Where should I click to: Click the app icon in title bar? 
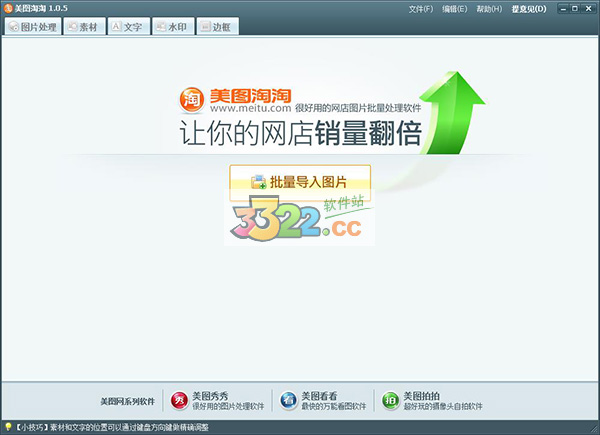click(8, 8)
